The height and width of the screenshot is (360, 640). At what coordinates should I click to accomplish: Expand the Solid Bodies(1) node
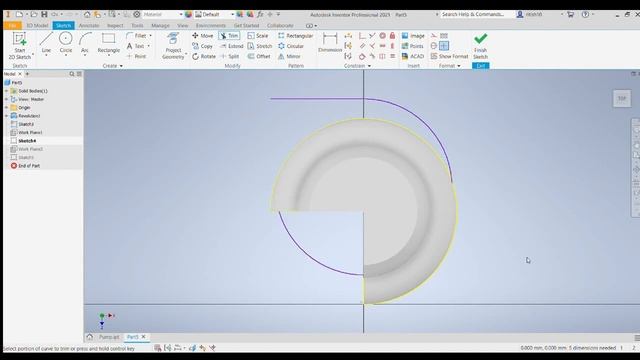pos(7,91)
